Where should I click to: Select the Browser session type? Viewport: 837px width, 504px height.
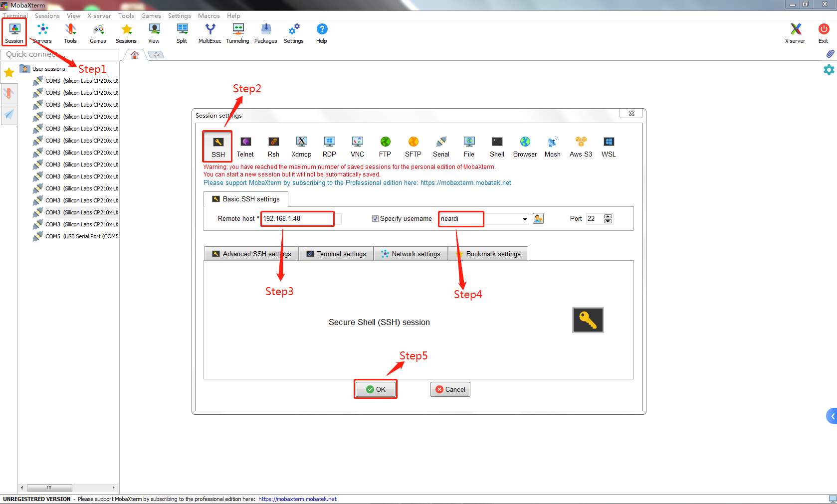tap(525, 147)
